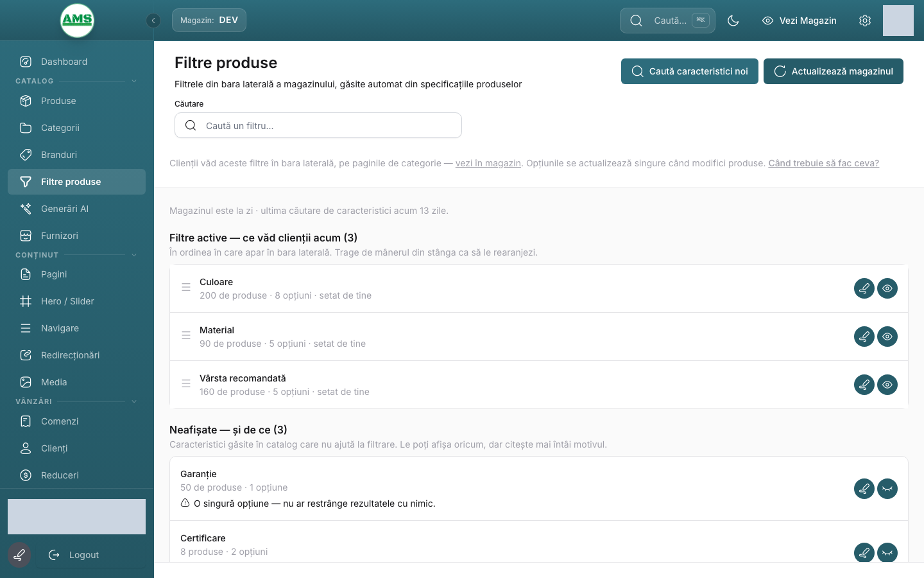Edit the Vârsta recomandată filter
The height and width of the screenshot is (578, 924).
click(x=864, y=385)
